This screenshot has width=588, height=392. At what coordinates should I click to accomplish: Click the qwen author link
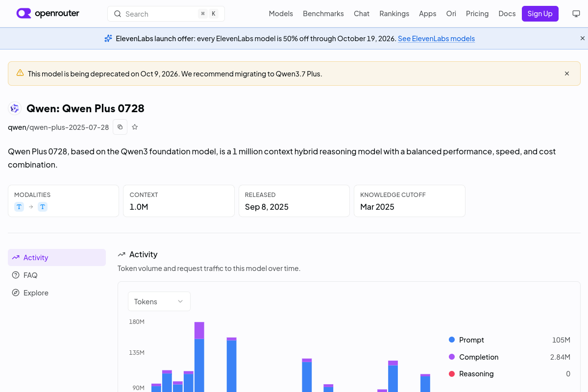pos(17,127)
